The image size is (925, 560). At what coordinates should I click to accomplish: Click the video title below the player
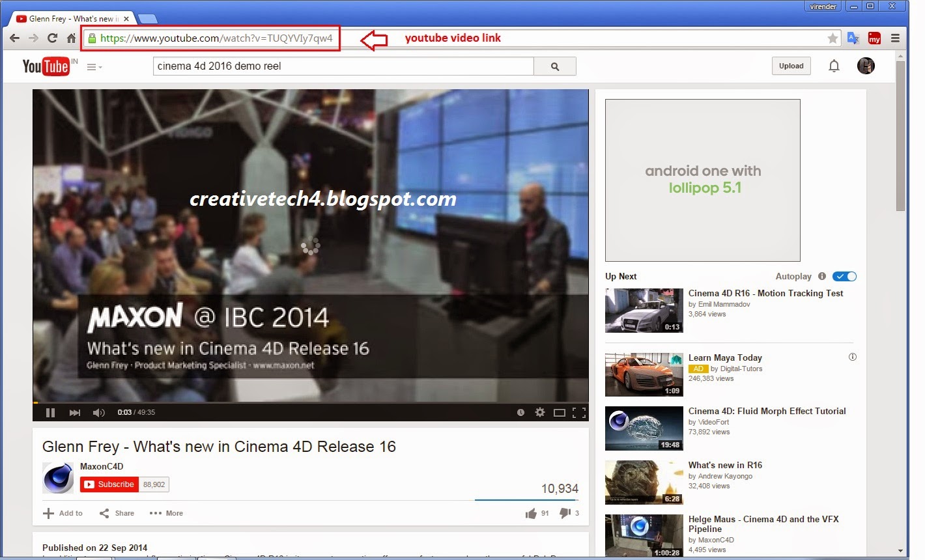[x=219, y=447]
